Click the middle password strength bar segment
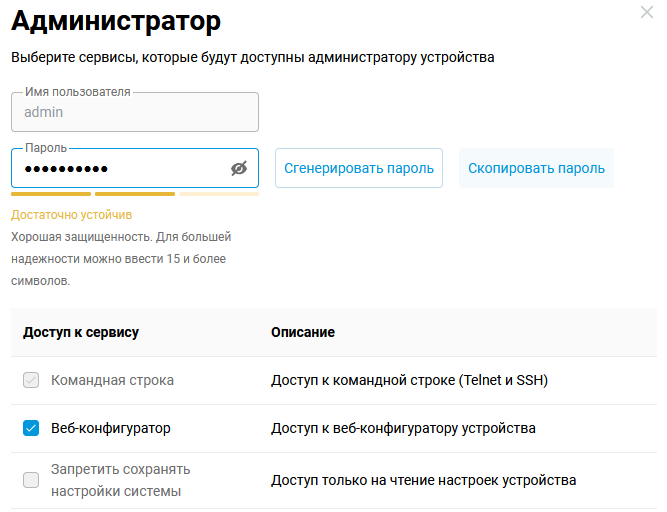The height and width of the screenshot is (512, 667). pyautogui.click(x=135, y=194)
